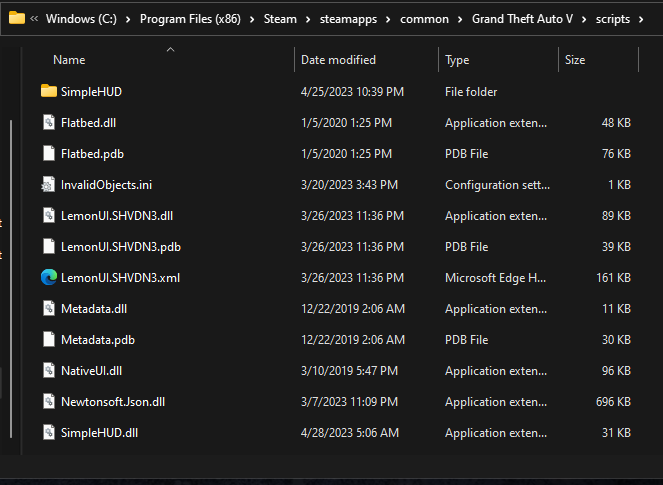Select the Newtonsoft.Json.dll file name

pos(113,402)
